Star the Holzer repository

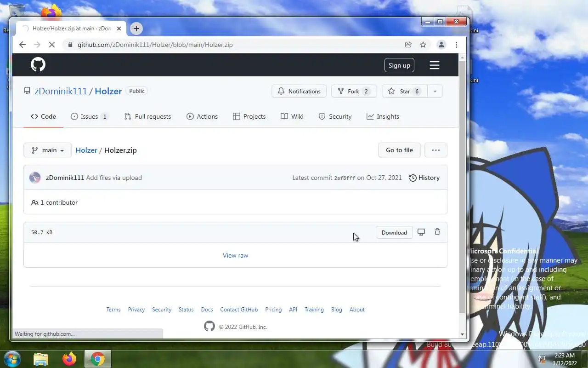coord(404,91)
